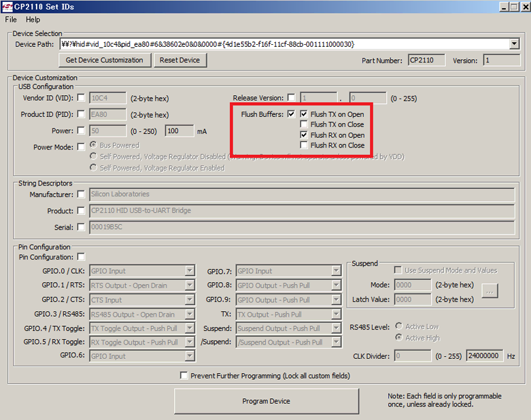This screenshot has width=531, height=420.
Task: Click the CLK Divider field
Action: tap(413, 355)
